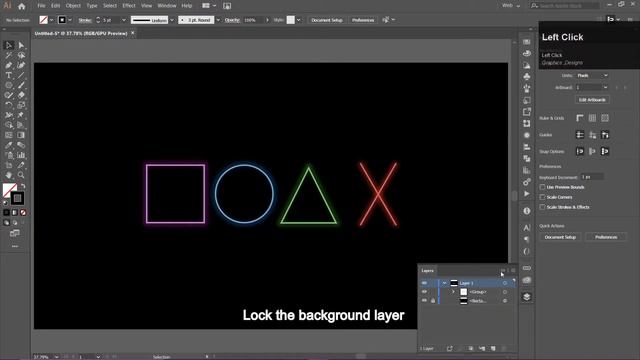Click Fill swatch in the toolbox
This screenshot has height=360, width=640.
9,190
